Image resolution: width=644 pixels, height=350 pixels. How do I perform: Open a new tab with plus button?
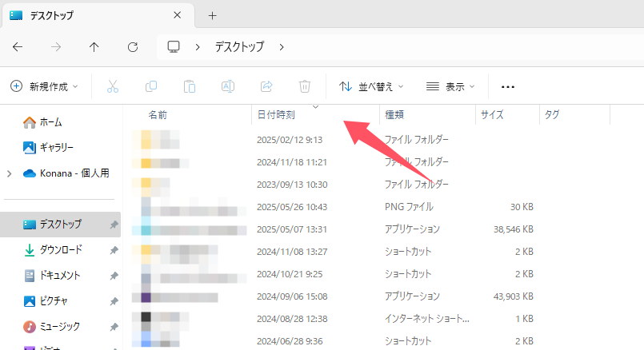212,16
